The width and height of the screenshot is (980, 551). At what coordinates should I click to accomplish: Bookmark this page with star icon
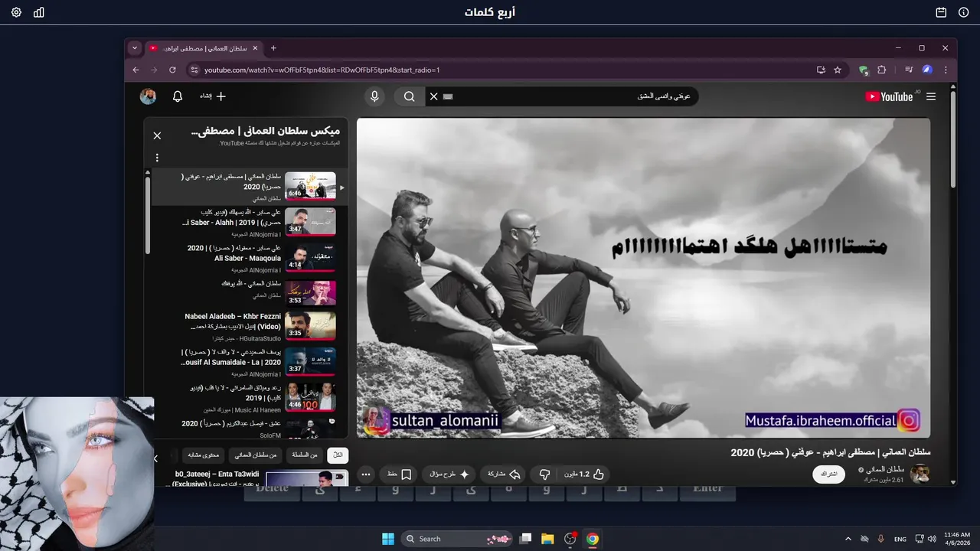click(x=838, y=70)
